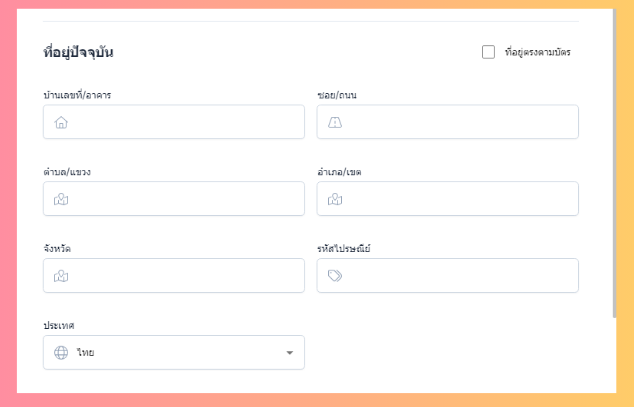Screen dimensions: 634x407
Task: Click the ประเทศ field label
Action: point(59,326)
